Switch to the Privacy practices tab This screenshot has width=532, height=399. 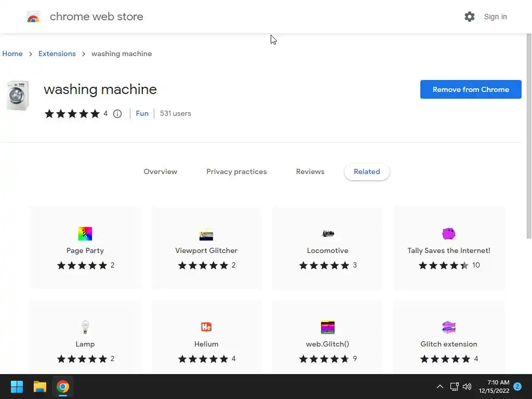[236, 171]
